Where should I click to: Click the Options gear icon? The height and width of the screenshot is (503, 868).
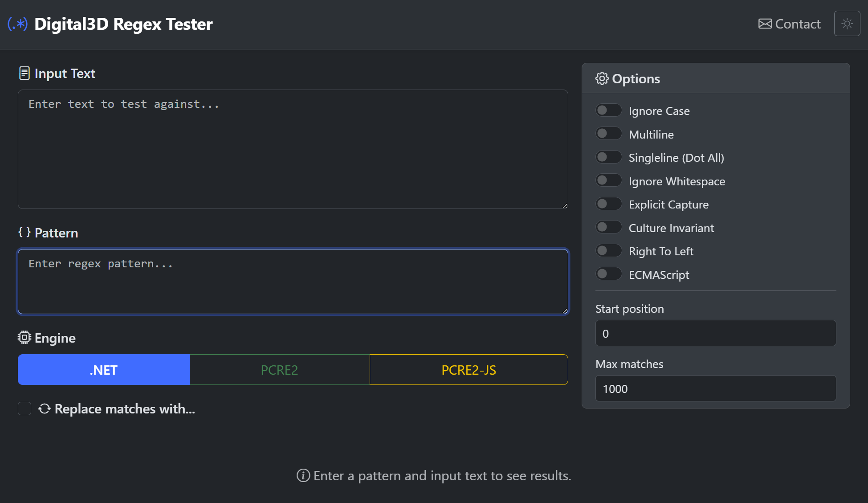602,79
